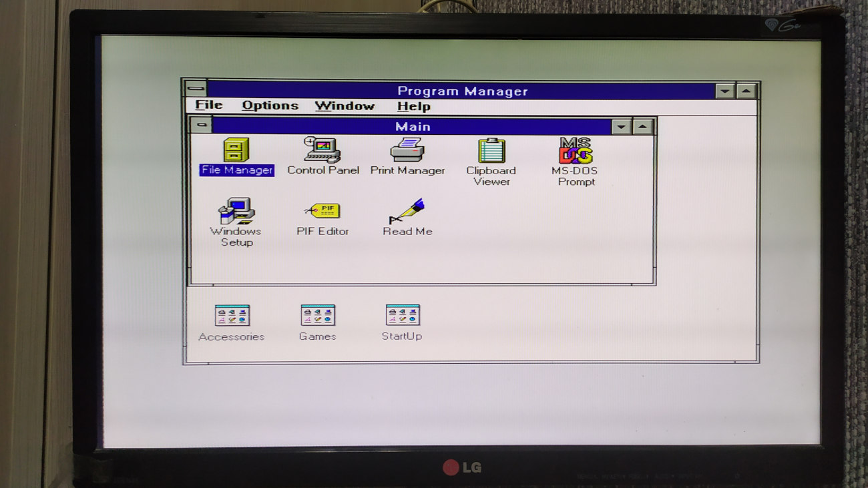Click the "File Manager" highlighted label

tap(237, 170)
